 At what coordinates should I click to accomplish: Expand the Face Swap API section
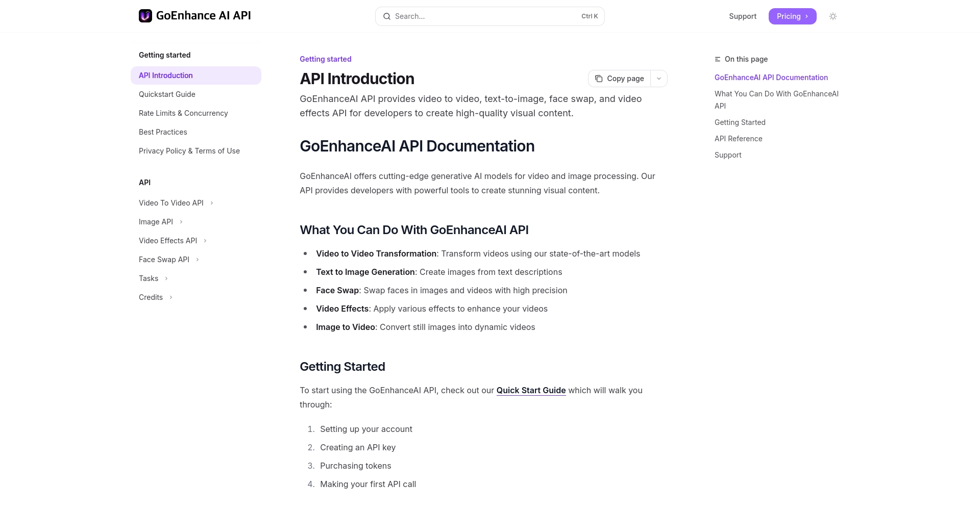(198, 260)
